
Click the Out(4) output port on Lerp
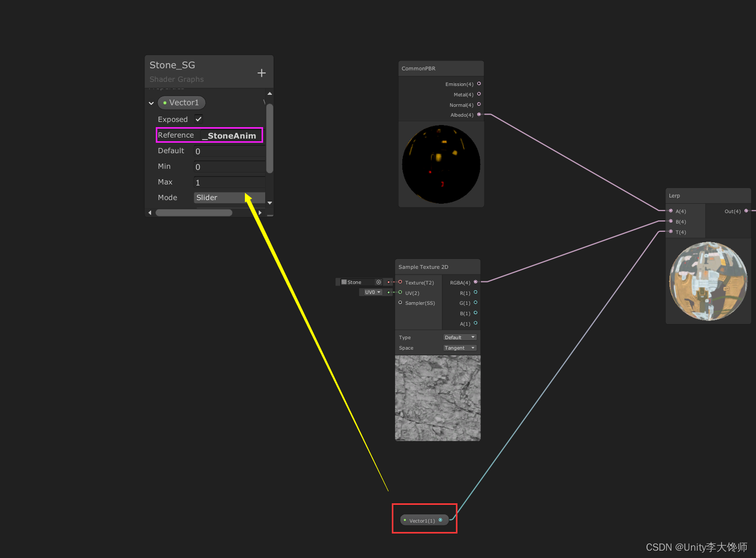click(746, 210)
